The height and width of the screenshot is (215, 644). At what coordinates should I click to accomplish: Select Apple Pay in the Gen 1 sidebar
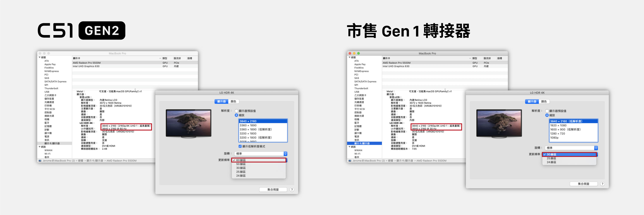pos(360,64)
